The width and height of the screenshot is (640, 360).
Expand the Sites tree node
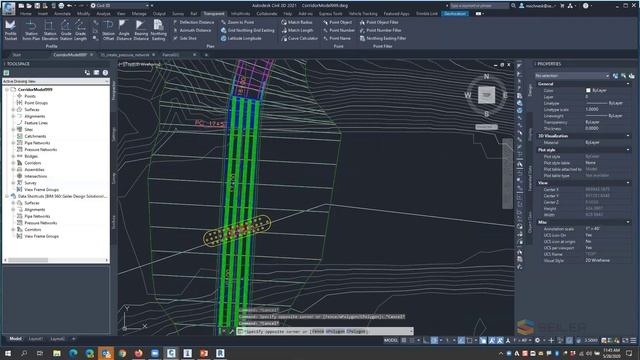pos(13,129)
